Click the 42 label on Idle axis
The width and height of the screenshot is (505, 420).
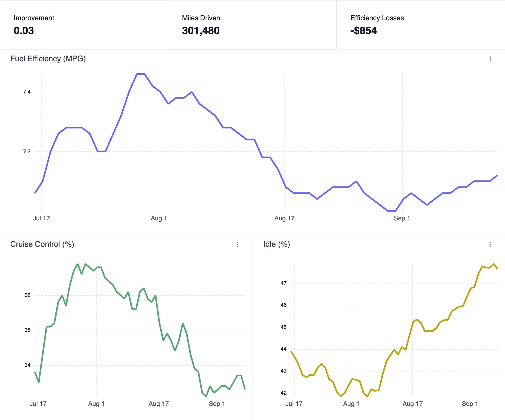(x=283, y=393)
